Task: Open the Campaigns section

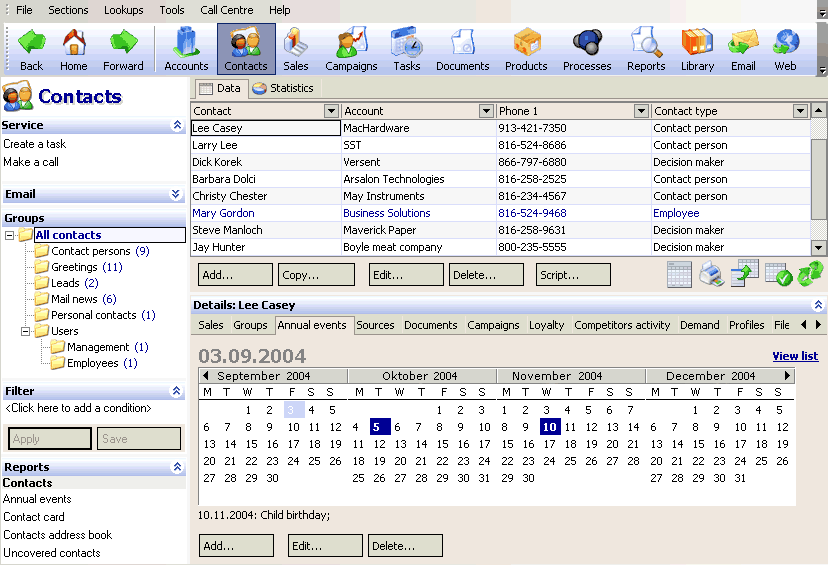Action: 351,50
